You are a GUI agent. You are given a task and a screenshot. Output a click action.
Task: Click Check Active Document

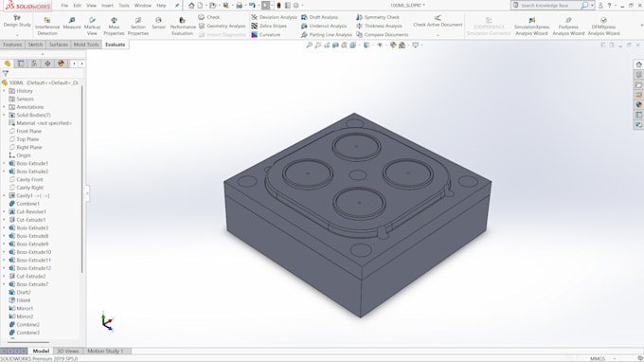pyautogui.click(x=438, y=22)
